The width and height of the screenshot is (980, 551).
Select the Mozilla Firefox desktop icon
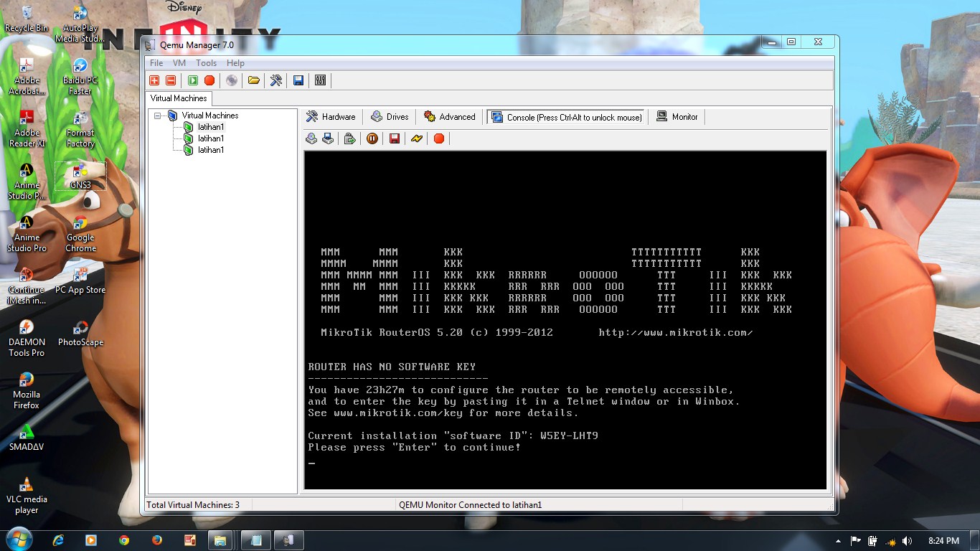click(27, 390)
